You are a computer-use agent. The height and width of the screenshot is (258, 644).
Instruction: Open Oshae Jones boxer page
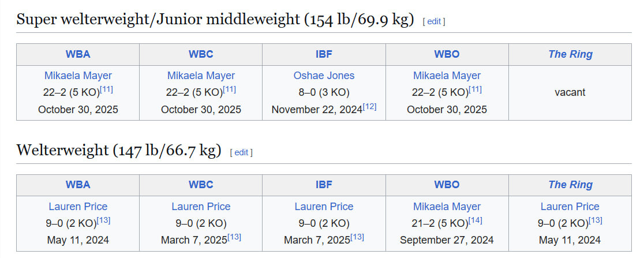[324, 76]
